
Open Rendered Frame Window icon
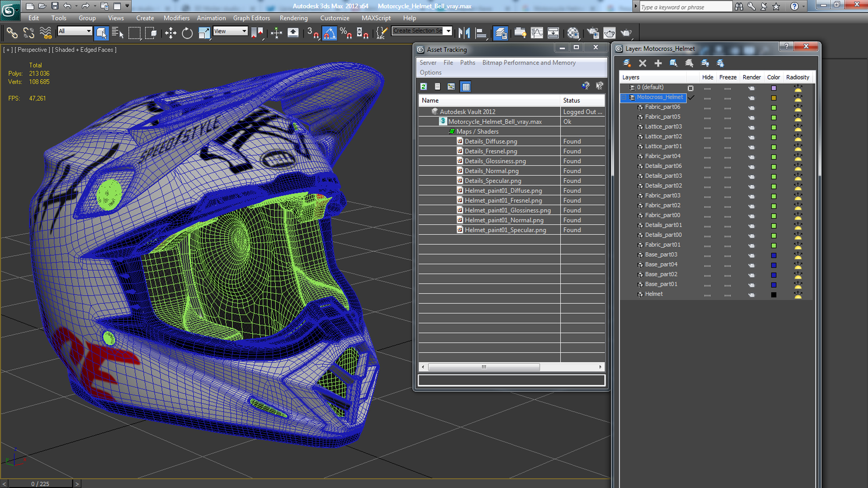609,33
